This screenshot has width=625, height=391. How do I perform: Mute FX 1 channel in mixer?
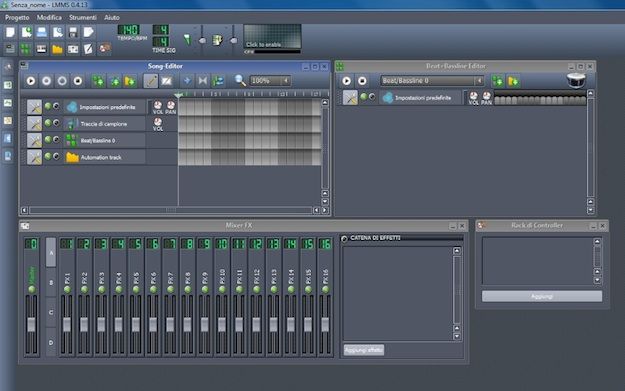[x=67, y=289]
